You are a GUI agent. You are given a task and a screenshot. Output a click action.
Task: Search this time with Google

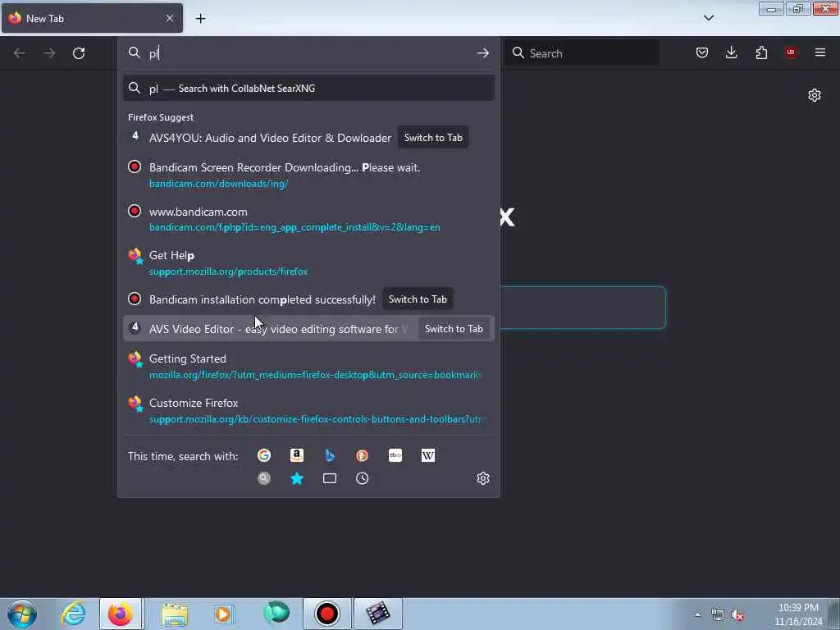pyautogui.click(x=264, y=455)
